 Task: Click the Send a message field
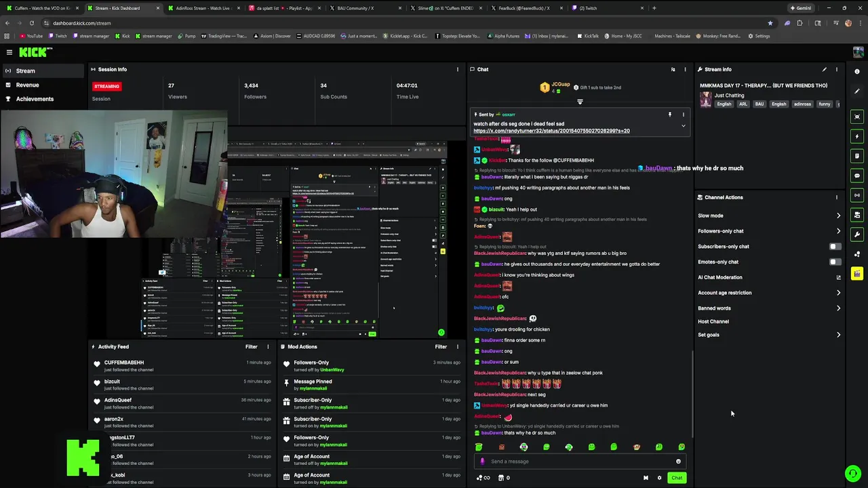[x=580, y=462]
